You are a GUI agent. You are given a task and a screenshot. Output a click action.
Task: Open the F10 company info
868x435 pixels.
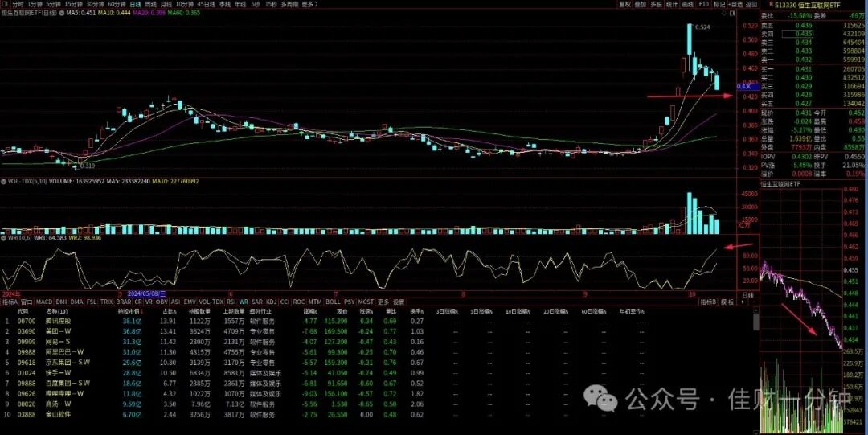click(703, 4)
